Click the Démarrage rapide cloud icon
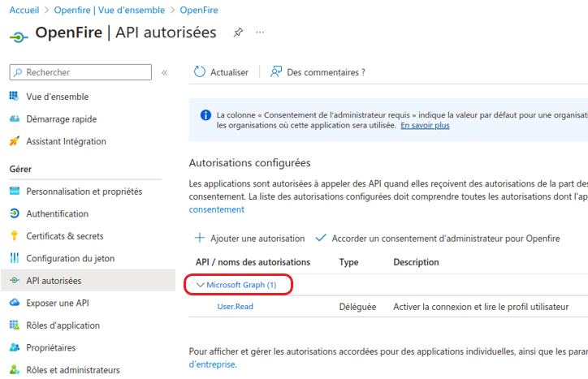588x379 pixels. tap(15, 118)
